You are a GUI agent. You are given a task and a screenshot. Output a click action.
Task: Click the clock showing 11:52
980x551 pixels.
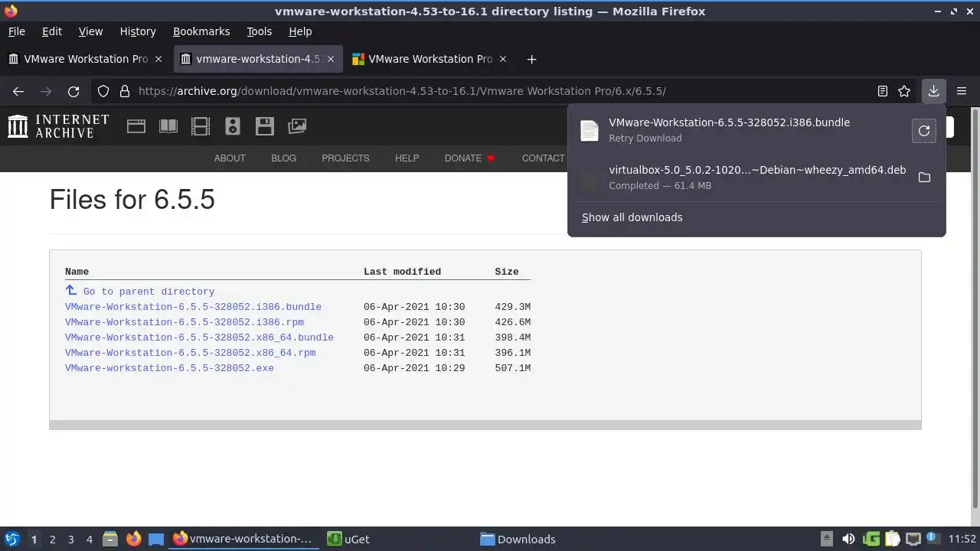click(x=962, y=539)
